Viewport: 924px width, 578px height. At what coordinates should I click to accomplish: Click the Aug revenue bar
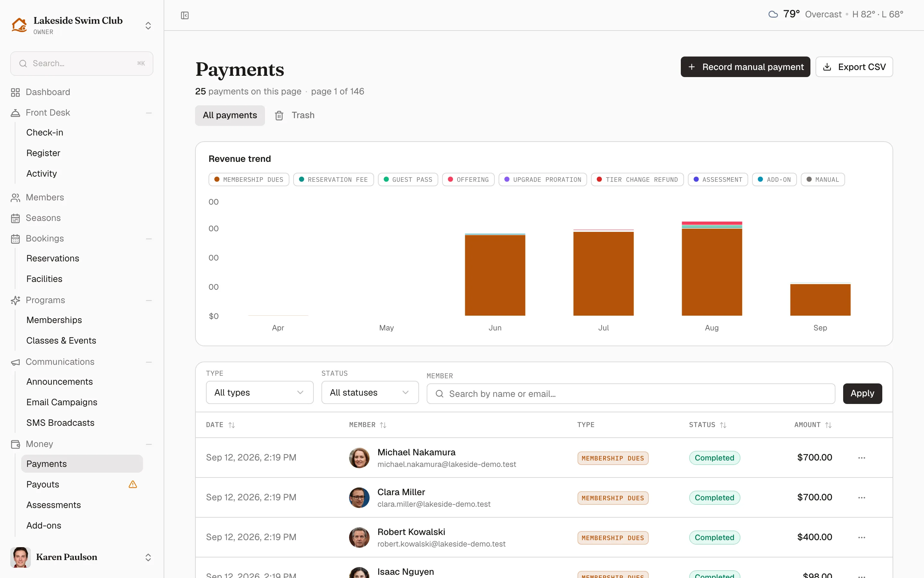(x=712, y=269)
